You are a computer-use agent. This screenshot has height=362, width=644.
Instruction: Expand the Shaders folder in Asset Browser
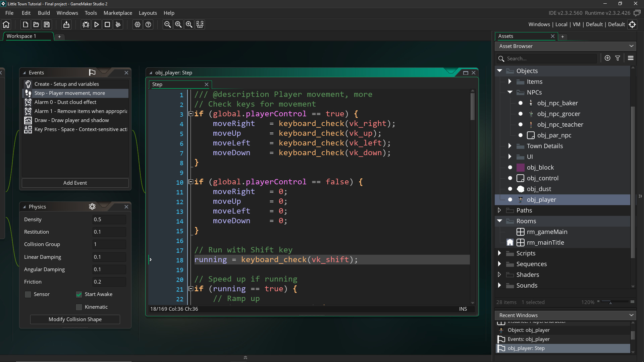pyautogui.click(x=499, y=275)
